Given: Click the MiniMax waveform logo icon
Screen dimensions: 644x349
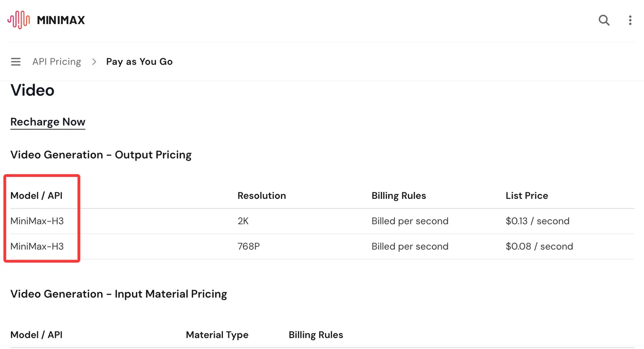Looking at the screenshot, I should pos(19,20).
